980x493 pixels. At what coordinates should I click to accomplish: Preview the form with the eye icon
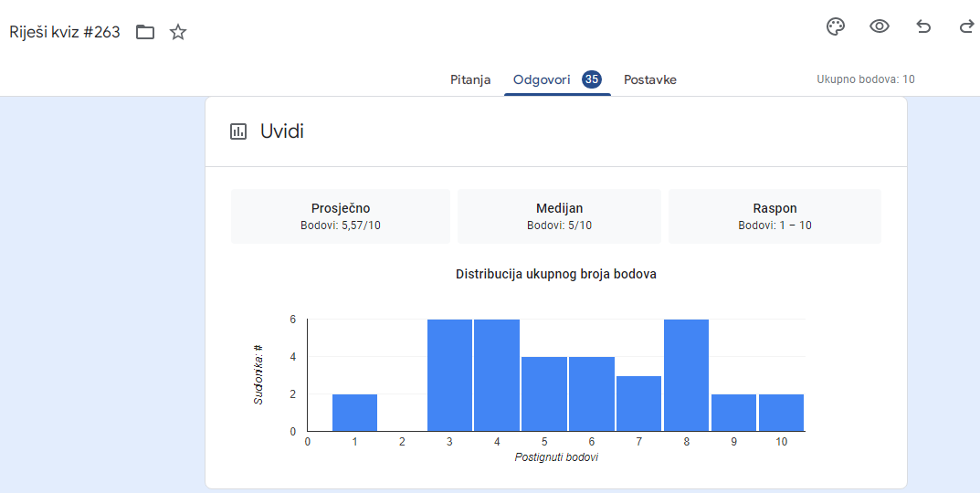[880, 26]
